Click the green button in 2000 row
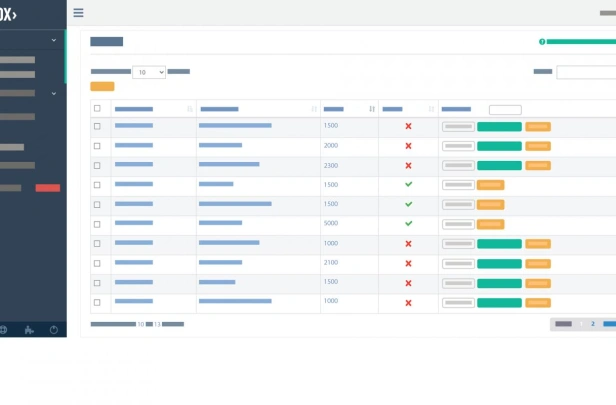616x405 pixels. (499, 146)
